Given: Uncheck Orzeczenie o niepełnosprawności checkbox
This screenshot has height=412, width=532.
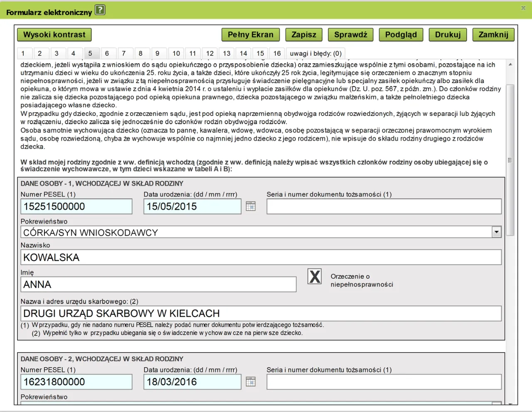Looking at the screenshot, I should pyautogui.click(x=315, y=276).
